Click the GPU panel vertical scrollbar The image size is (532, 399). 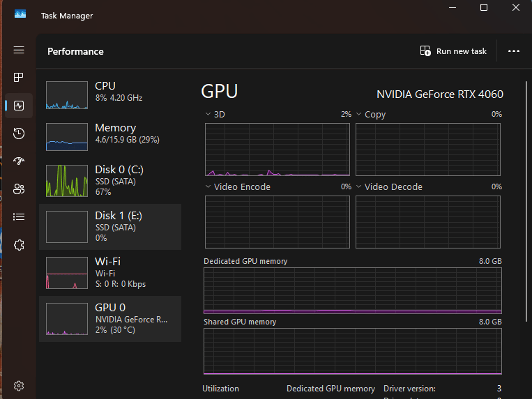point(527,202)
